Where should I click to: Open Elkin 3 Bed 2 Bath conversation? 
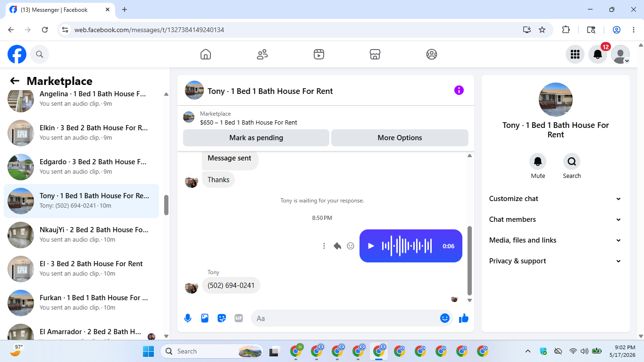82,133
